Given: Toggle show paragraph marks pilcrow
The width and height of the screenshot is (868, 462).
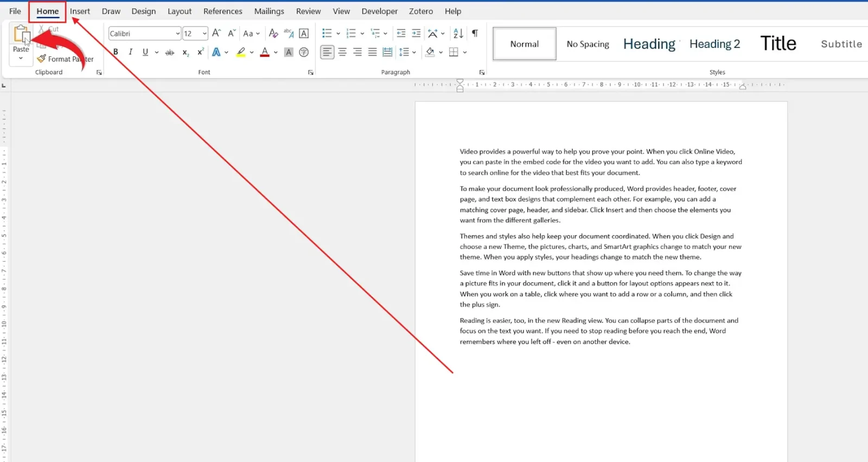Looking at the screenshot, I should pyautogui.click(x=475, y=33).
